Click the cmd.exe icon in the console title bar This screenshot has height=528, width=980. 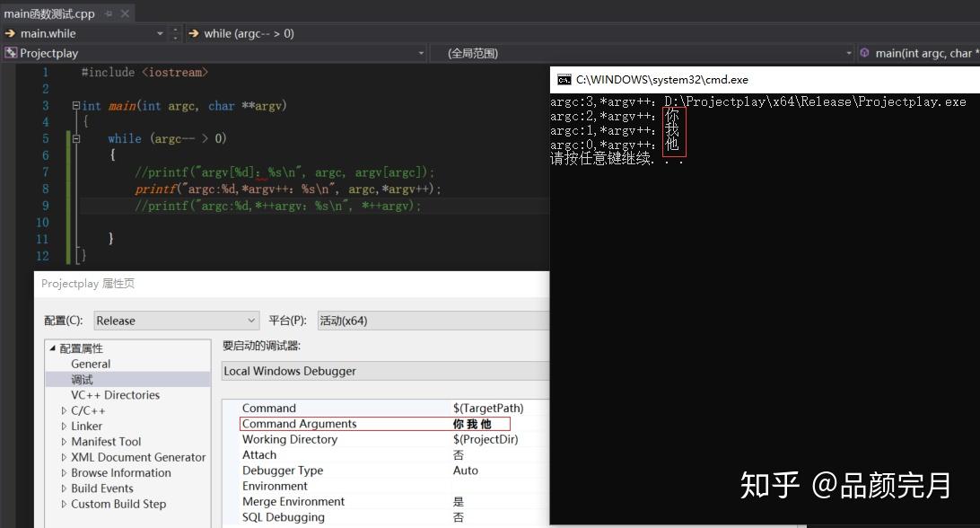564,79
